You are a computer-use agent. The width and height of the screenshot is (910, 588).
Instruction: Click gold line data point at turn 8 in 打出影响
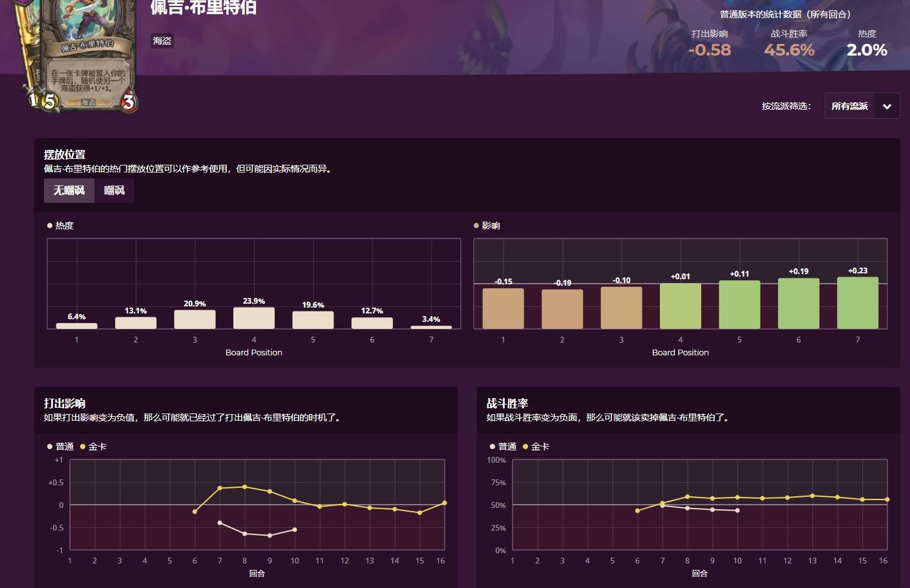pos(244,487)
